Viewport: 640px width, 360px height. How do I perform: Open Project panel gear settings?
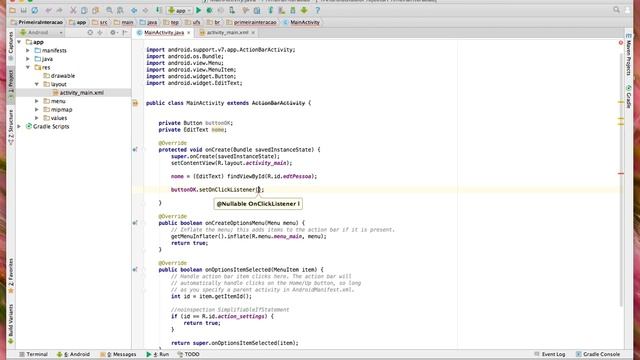coord(113,32)
